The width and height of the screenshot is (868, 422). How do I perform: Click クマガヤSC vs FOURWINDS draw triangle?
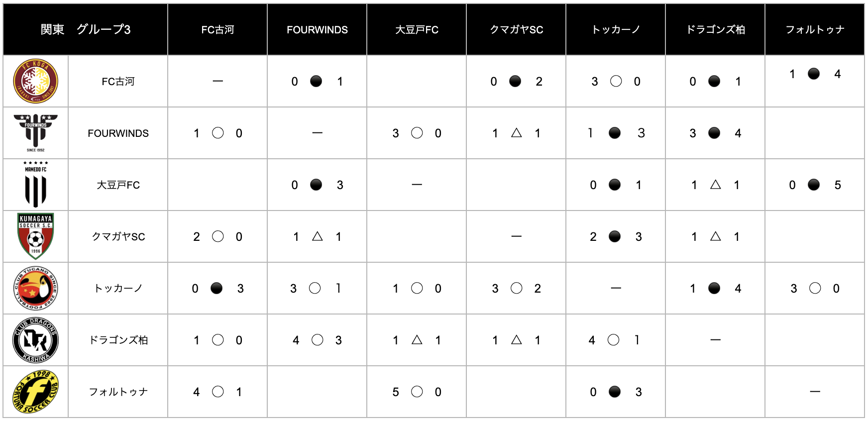(x=318, y=236)
